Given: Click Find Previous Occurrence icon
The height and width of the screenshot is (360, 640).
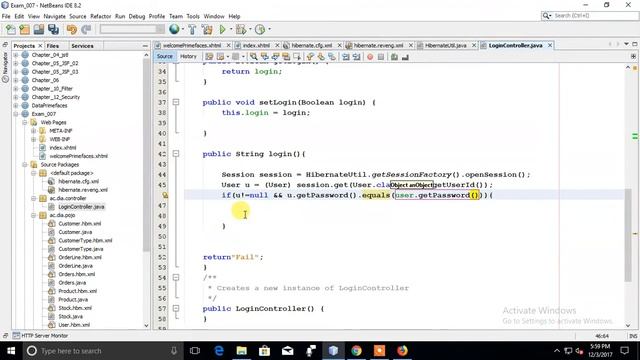Looking at the screenshot, I should pyautogui.click(x=264, y=57).
